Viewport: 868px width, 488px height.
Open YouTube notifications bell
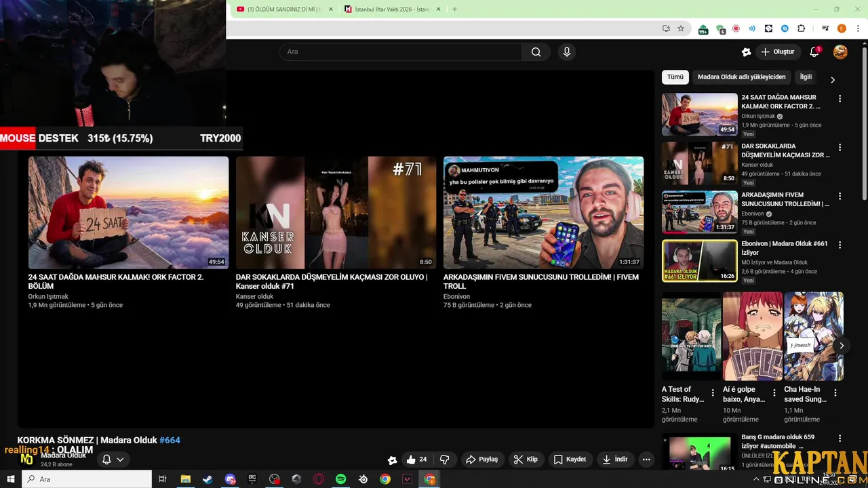click(x=814, y=52)
